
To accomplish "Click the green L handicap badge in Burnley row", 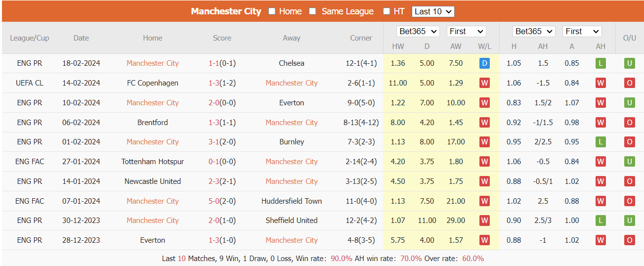I will click(601, 142).
